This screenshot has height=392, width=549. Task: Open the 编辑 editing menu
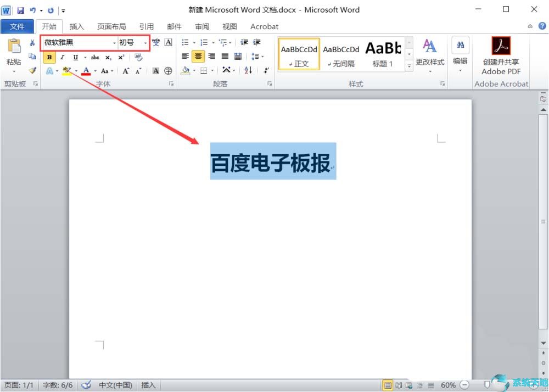460,54
